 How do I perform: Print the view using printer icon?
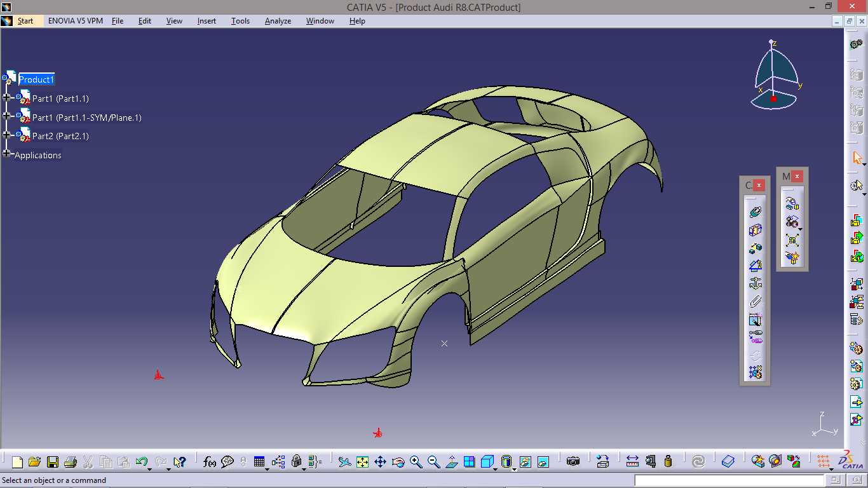tap(71, 462)
